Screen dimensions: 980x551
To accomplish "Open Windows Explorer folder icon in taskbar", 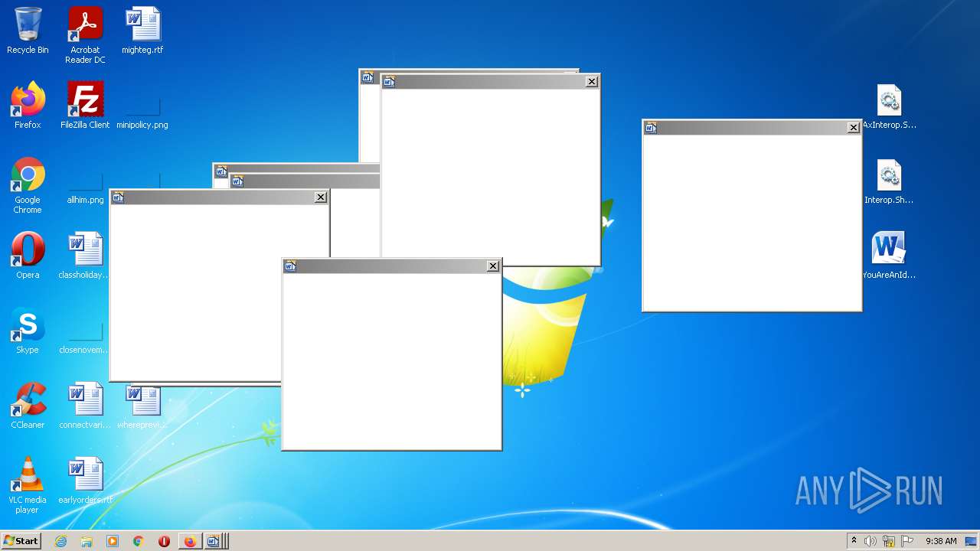I will (x=87, y=541).
